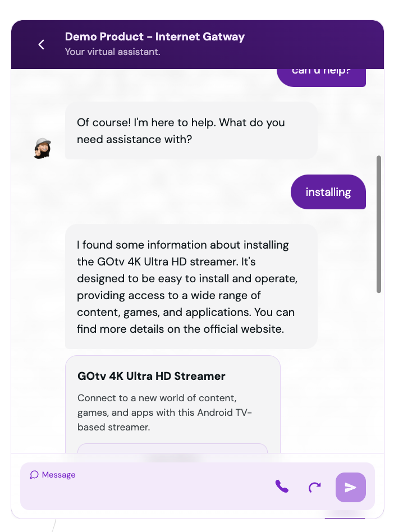Click the speech bubble icon beside Message
Viewport: 394px width, 532px height.
[34, 474]
